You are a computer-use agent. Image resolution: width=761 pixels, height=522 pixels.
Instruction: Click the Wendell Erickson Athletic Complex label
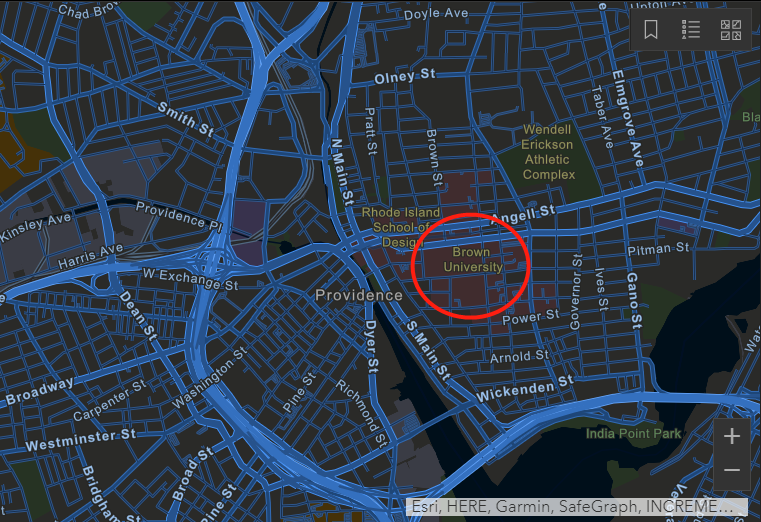point(548,152)
